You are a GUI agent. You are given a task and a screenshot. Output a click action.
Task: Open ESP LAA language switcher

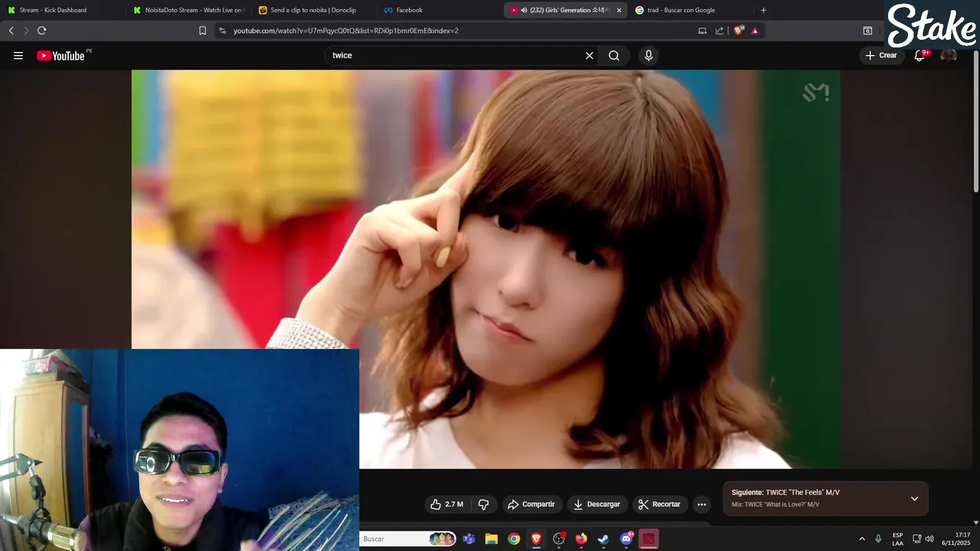pyautogui.click(x=897, y=539)
